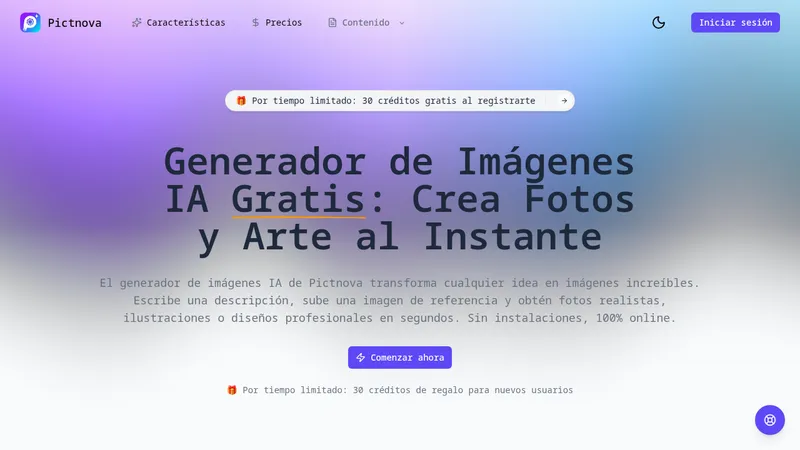
Task: Click the Iniciar sesión button
Action: point(735,22)
